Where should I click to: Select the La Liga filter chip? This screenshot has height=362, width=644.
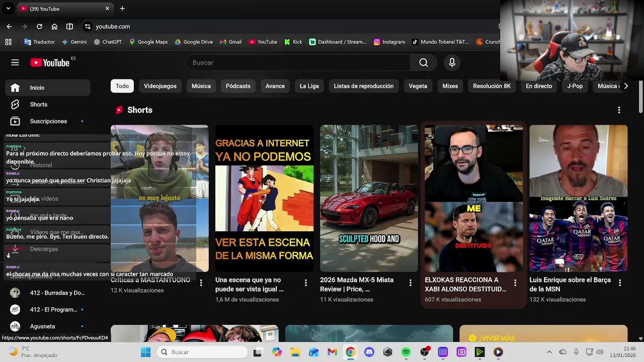coord(309,86)
